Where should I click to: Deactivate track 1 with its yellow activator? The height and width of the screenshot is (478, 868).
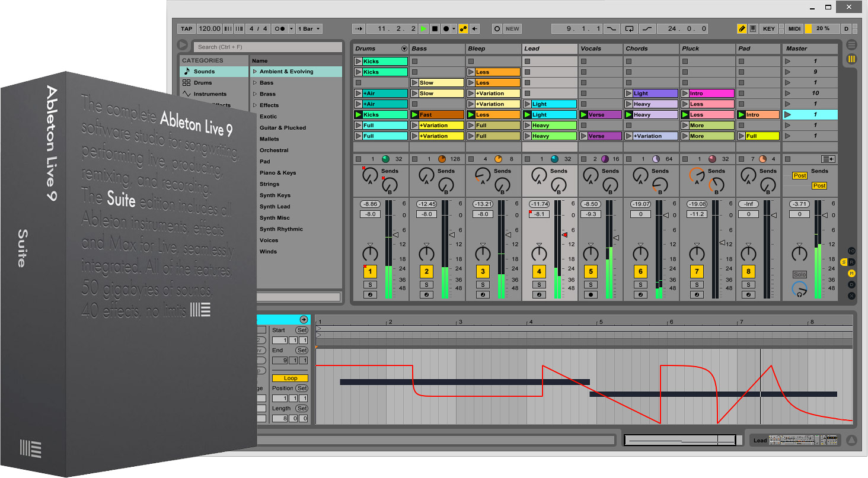(x=370, y=272)
